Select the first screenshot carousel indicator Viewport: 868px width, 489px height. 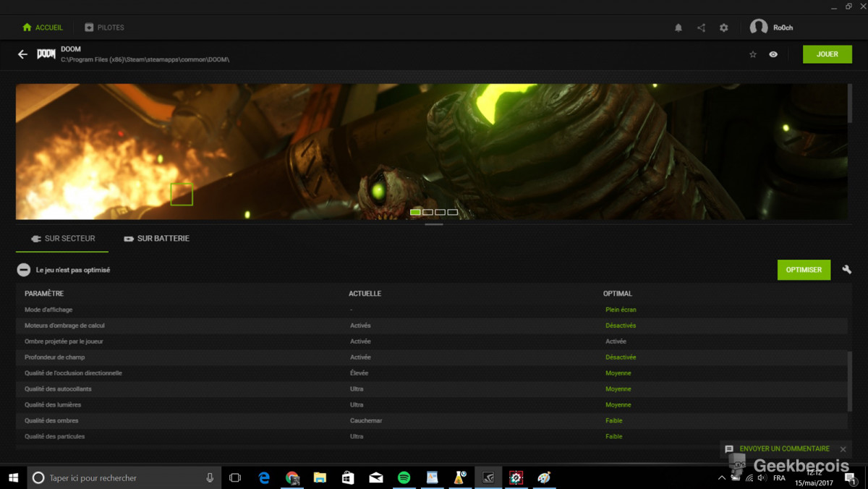pos(415,212)
